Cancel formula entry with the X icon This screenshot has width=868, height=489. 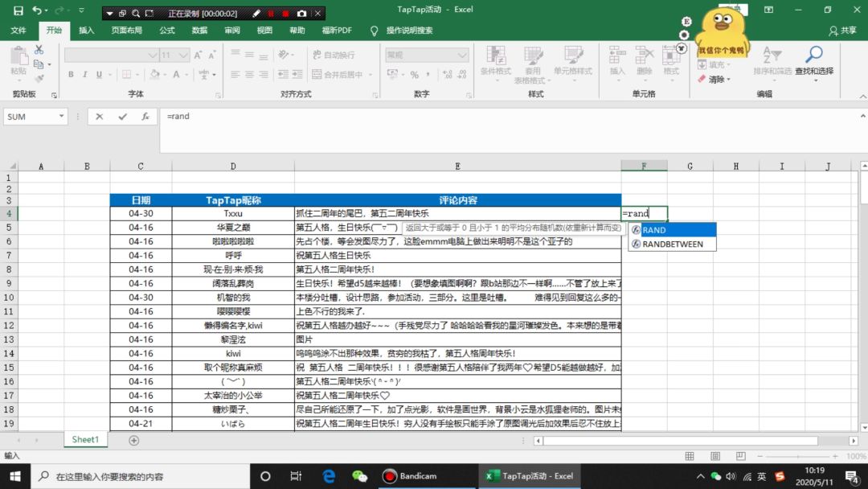pyautogui.click(x=100, y=117)
